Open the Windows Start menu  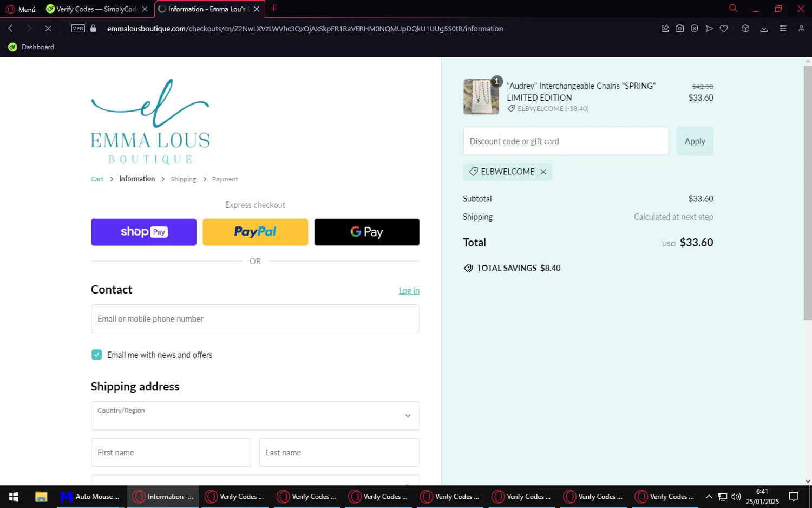point(14,497)
